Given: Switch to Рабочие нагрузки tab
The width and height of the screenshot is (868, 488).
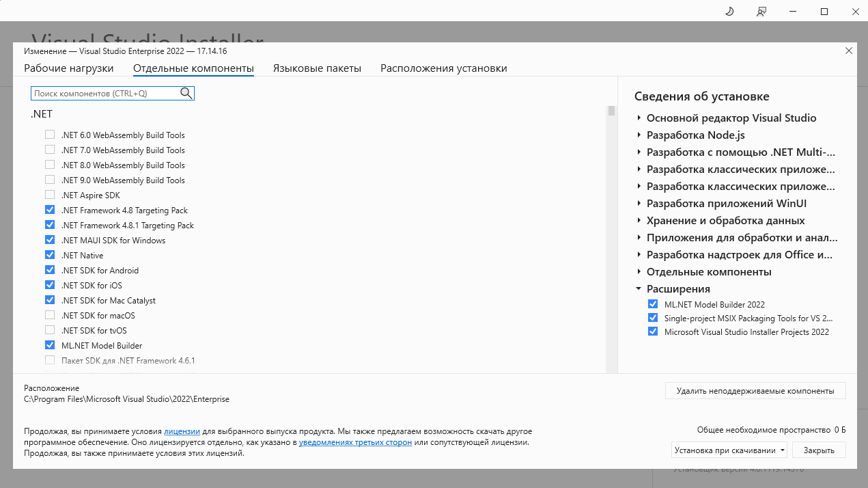Looking at the screenshot, I should tap(69, 68).
